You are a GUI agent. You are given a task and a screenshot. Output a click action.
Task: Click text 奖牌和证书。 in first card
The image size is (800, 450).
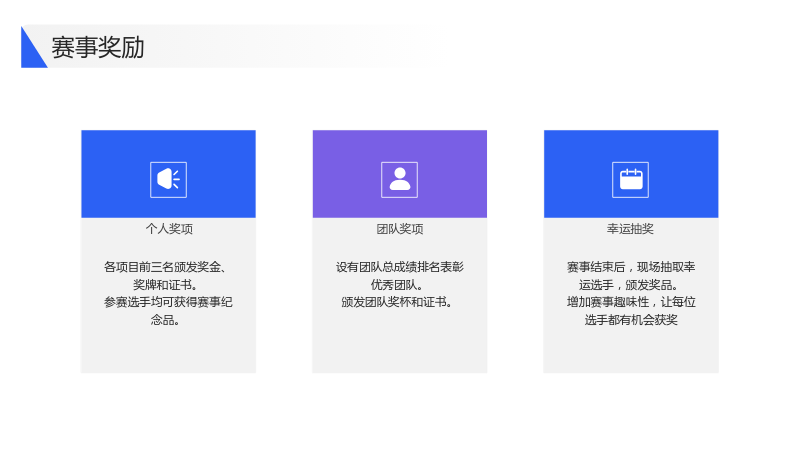165,285
